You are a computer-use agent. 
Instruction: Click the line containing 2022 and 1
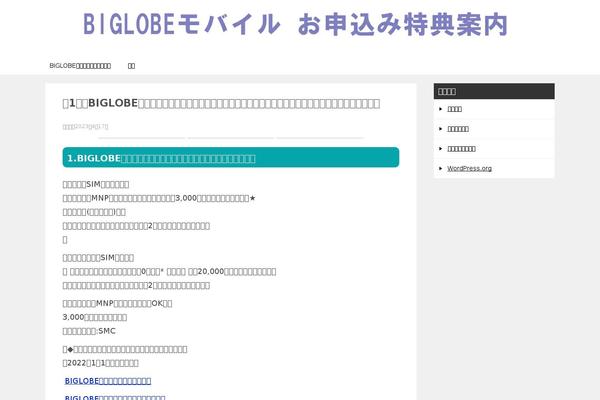point(100,363)
